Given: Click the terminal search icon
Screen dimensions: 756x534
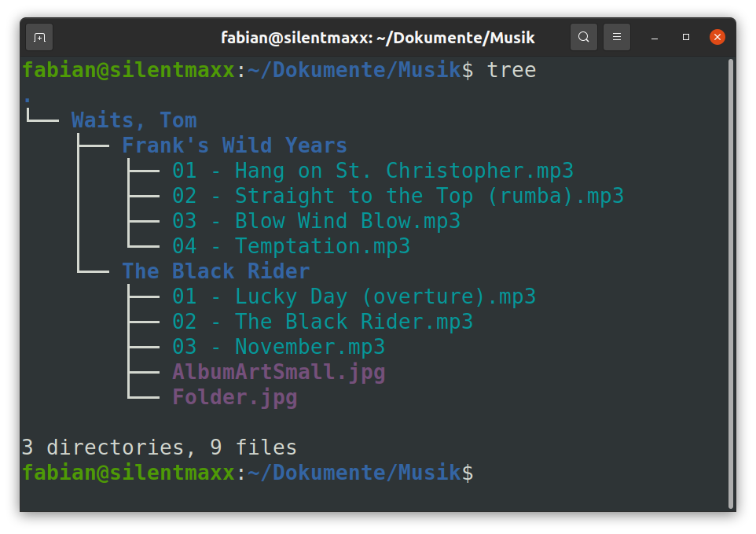Looking at the screenshot, I should pyautogui.click(x=583, y=37).
